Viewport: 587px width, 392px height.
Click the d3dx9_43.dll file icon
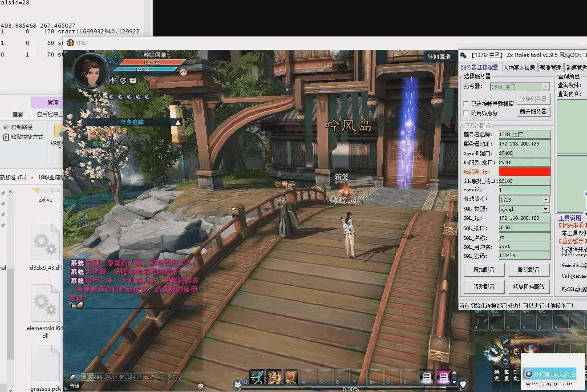point(45,243)
